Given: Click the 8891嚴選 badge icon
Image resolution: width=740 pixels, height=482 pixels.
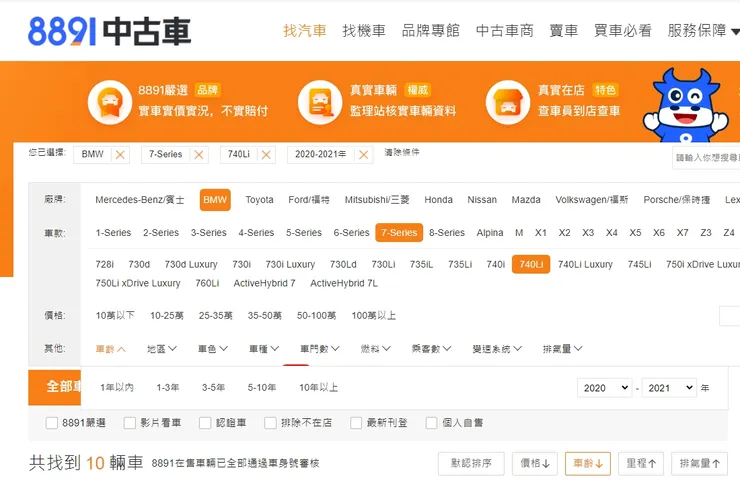Looking at the screenshot, I should 109,102.
